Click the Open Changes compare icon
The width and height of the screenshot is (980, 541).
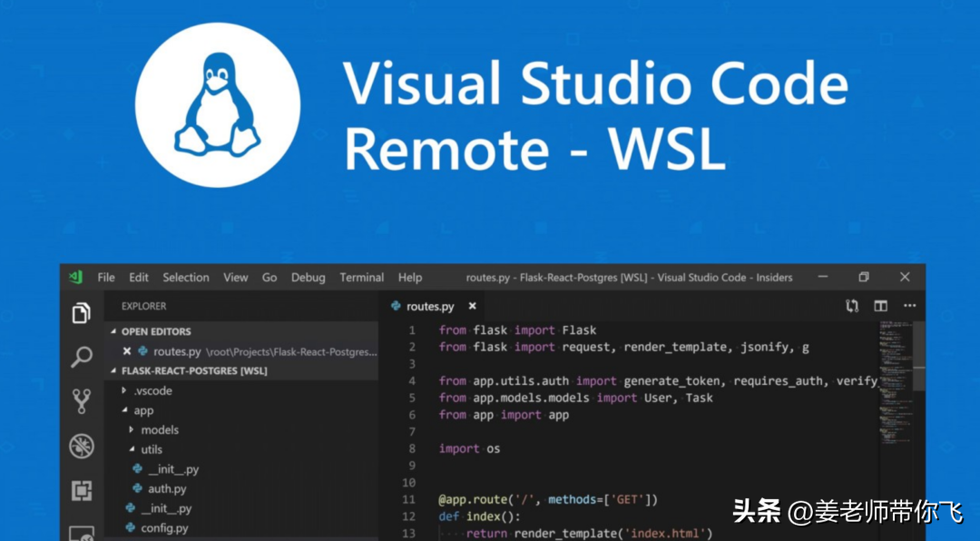pyautogui.click(x=851, y=306)
